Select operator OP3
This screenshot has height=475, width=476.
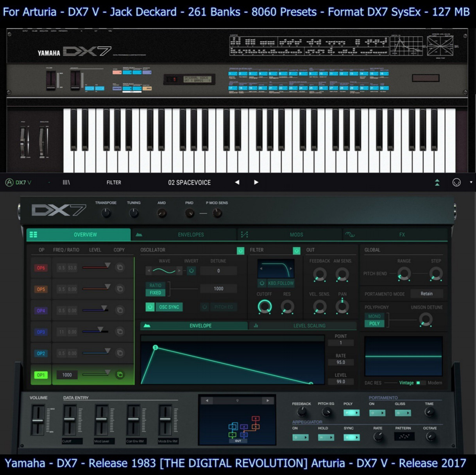41,332
